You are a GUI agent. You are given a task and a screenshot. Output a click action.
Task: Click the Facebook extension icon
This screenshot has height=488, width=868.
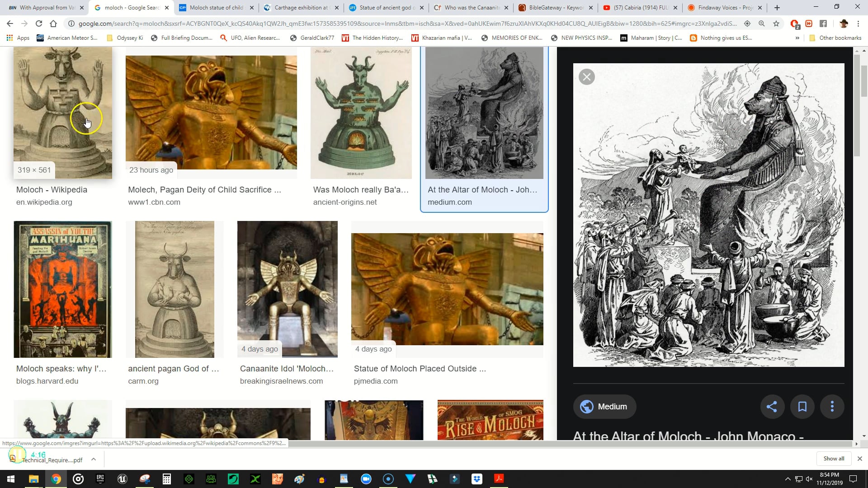pos(824,23)
